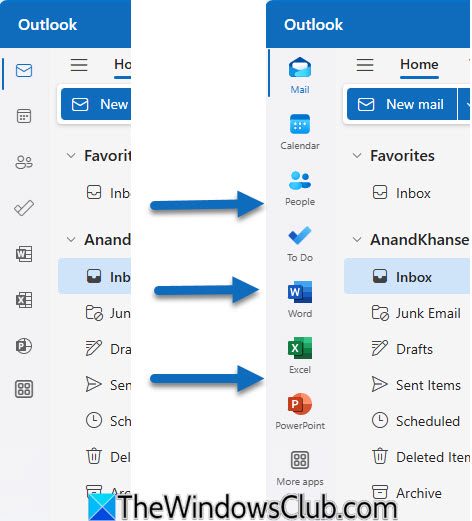Open the labeled To Do app

click(300, 244)
